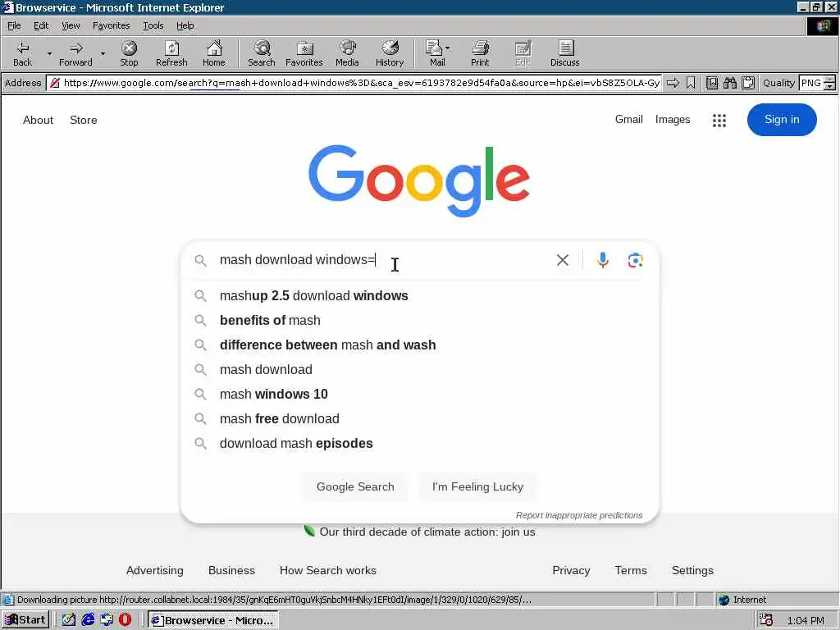Decrease Quality with the down spinner arrow
The image size is (840, 630).
(x=830, y=86)
